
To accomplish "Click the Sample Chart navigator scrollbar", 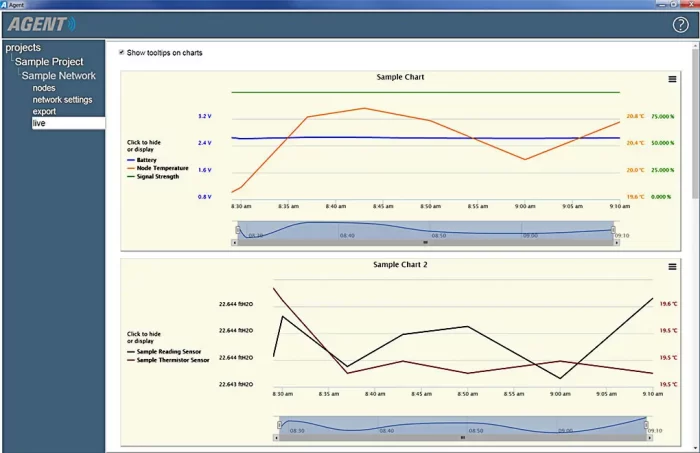I will click(425, 242).
